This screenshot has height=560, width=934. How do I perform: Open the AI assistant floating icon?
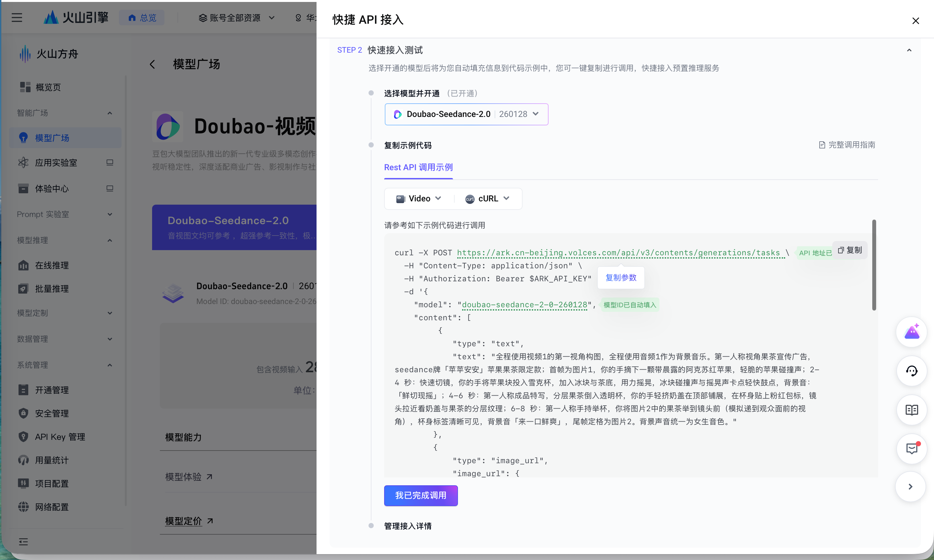coord(911,332)
